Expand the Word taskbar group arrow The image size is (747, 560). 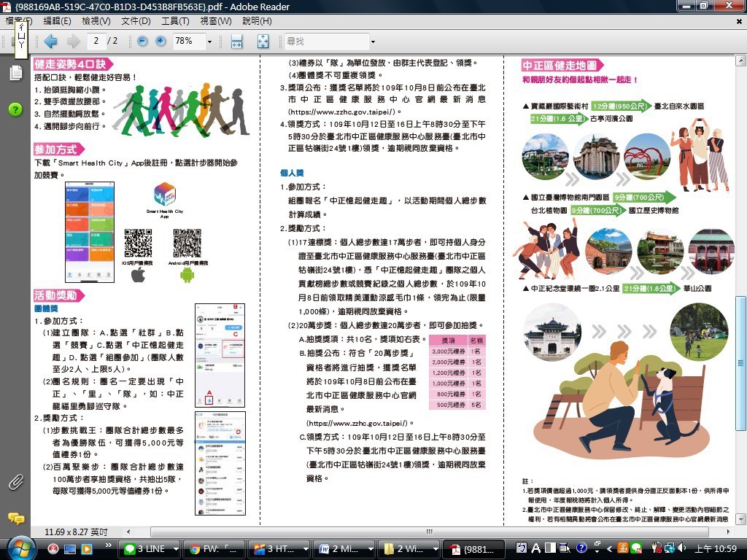coord(370,549)
